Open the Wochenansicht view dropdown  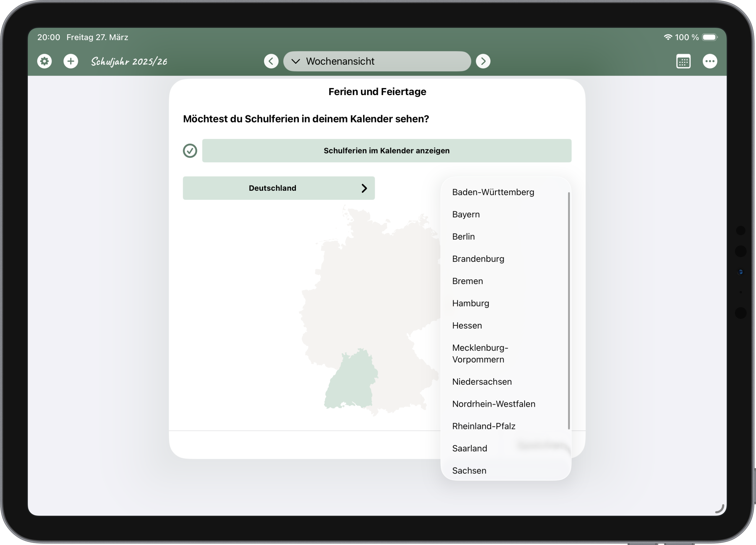[x=377, y=61]
